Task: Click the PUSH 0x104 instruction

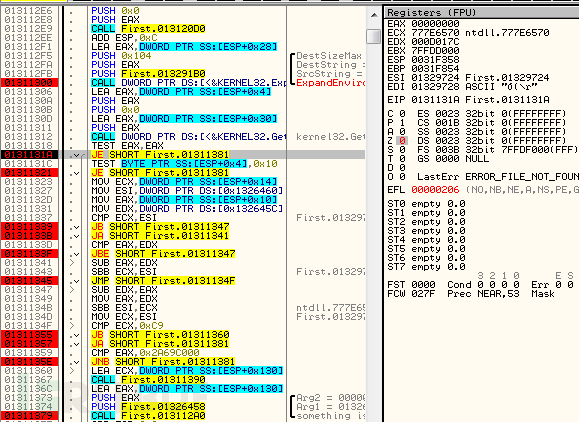Action: 121,56
